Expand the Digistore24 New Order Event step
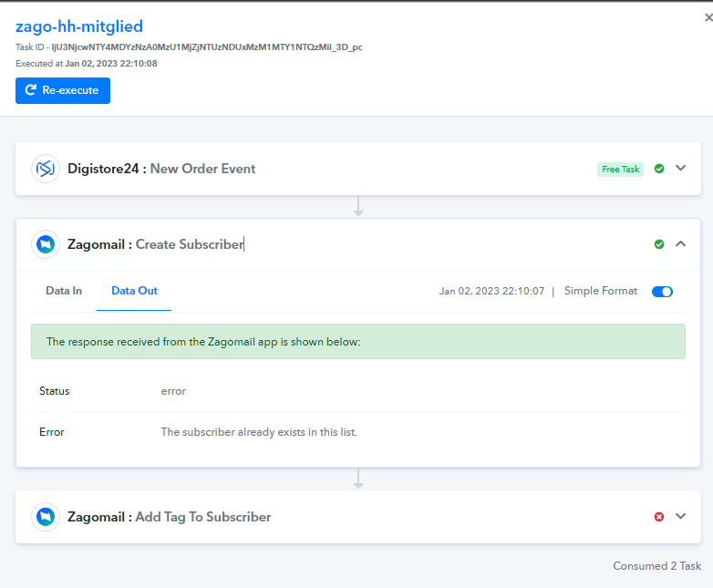Image resolution: width=713 pixels, height=588 pixels. (x=680, y=169)
